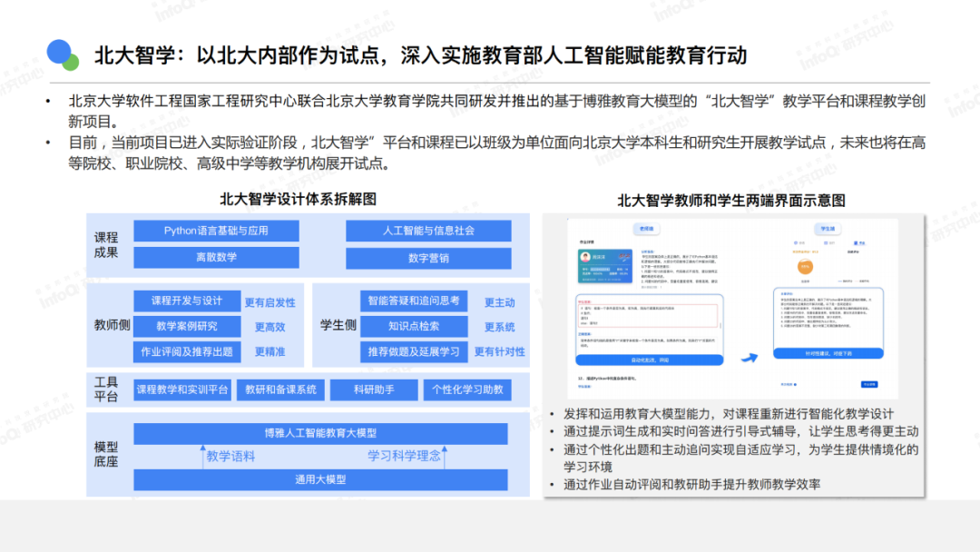Image resolution: width=980 pixels, height=552 pixels.
Task: Click the red-outlined student answer box
Action: tap(648, 315)
